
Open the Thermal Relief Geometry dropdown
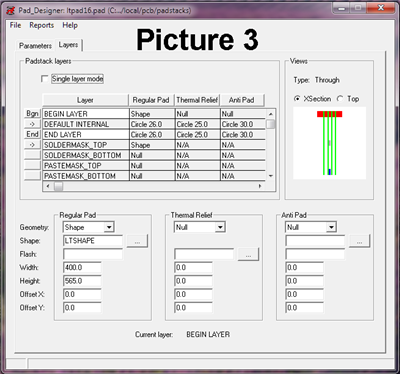[x=220, y=227]
